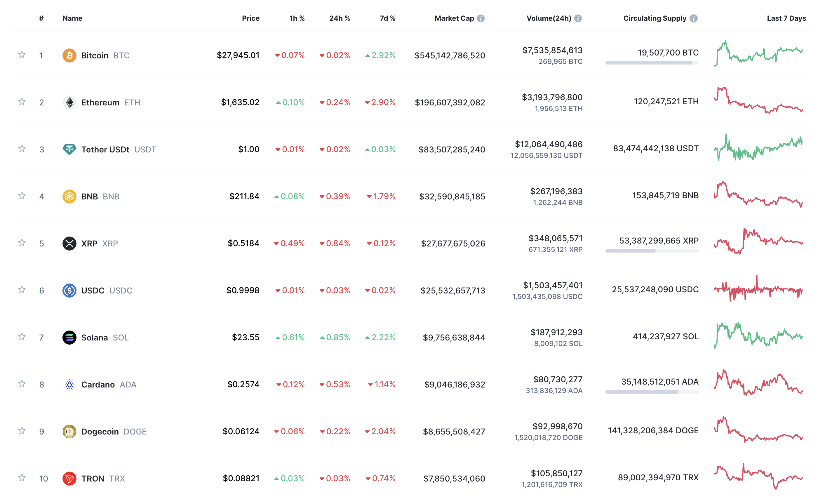The image size is (825, 504).
Task: Star Cardano in the watchlist
Action: click(x=22, y=383)
